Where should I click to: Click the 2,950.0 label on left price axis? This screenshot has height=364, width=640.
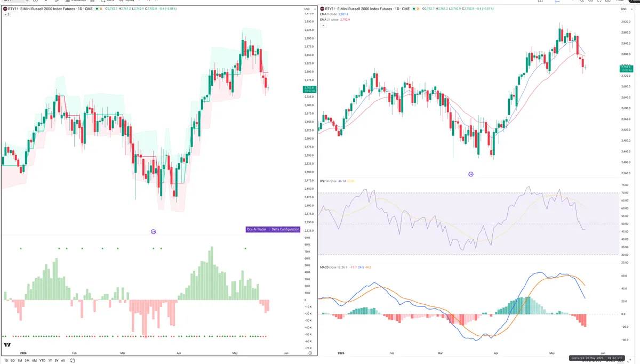pyautogui.click(x=308, y=21)
